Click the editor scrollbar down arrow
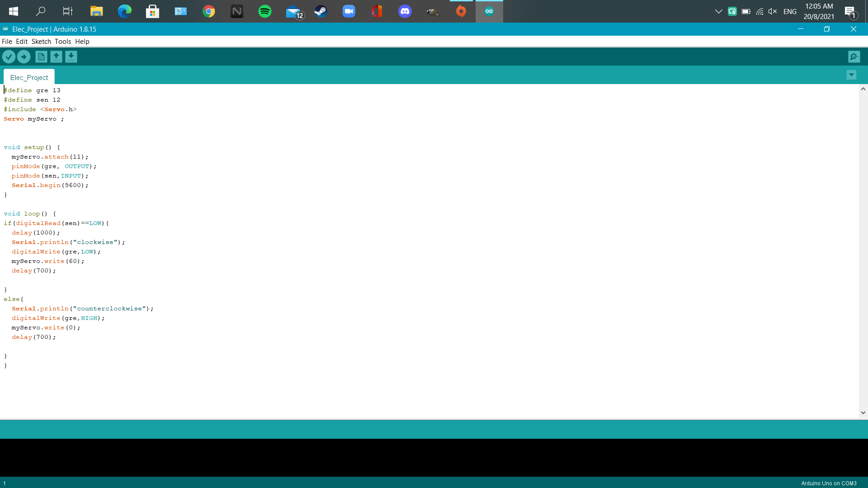This screenshot has width=868, height=488. click(x=863, y=413)
